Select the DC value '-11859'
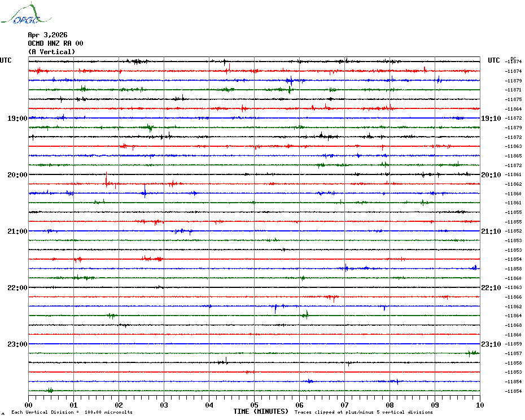This screenshot has height=420, width=525. [514, 344]
